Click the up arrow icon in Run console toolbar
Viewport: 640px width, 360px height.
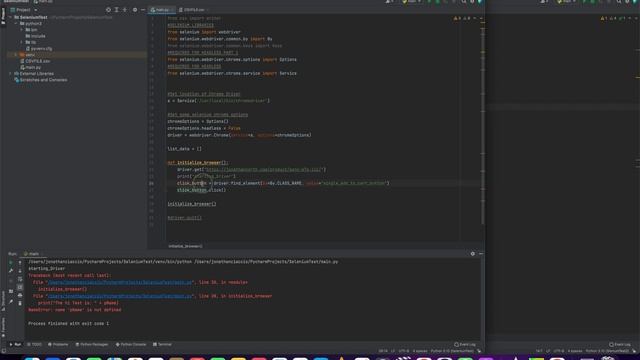pos(20,262)
